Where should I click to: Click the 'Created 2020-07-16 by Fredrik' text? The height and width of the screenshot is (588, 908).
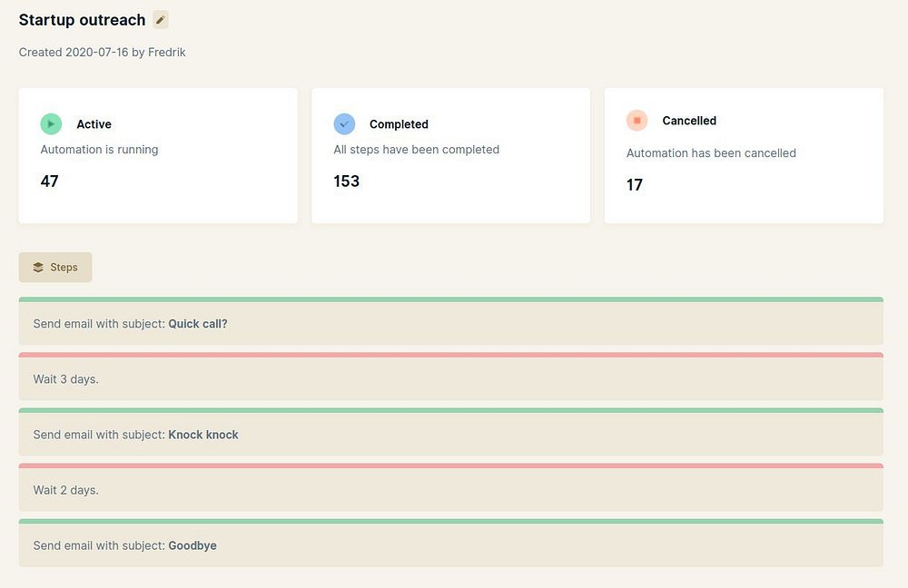point(103,53)
